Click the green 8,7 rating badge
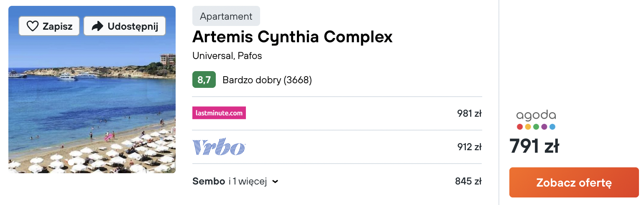This screenshot has height=205, width=644. [x=204, y=80]
